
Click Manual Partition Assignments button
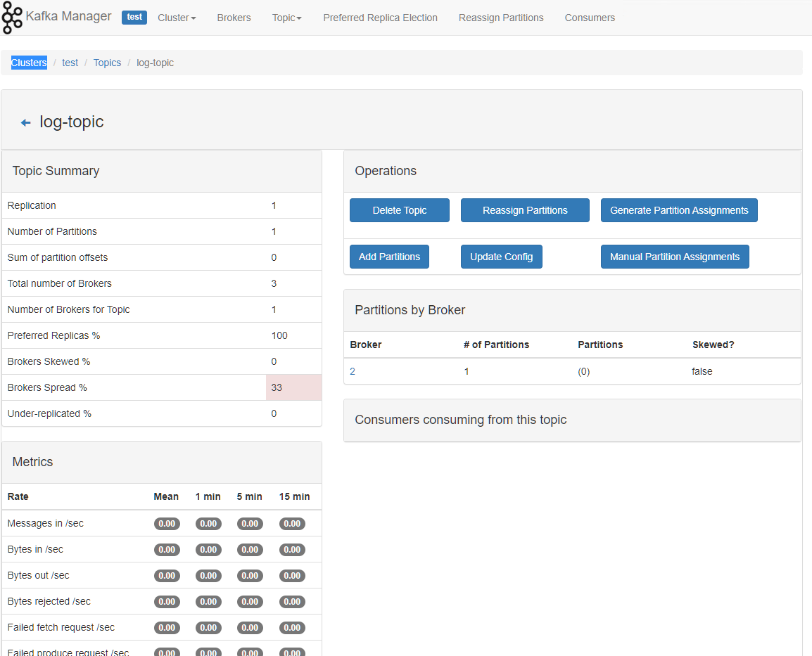click(x=675, y=257)
